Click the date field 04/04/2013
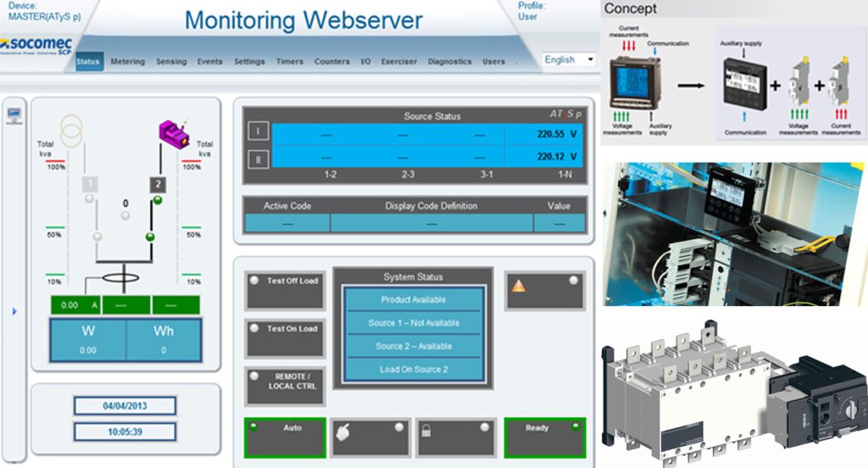 [x=125, y=406]
